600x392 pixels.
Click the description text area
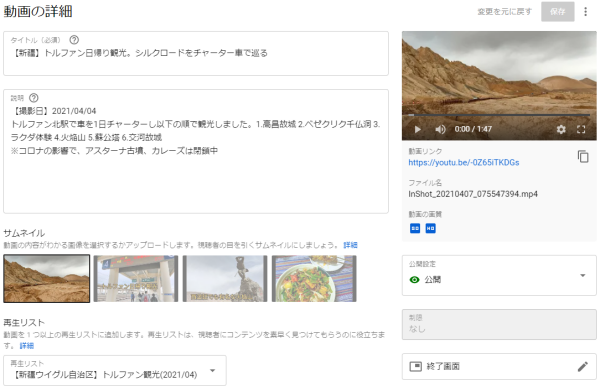click(x=196, y=152)
